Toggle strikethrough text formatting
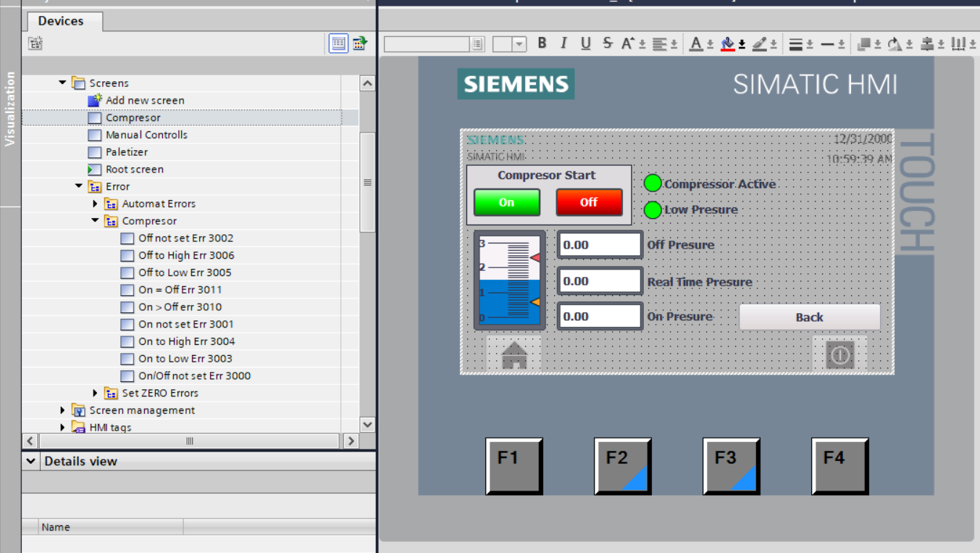 click(607, 43)
